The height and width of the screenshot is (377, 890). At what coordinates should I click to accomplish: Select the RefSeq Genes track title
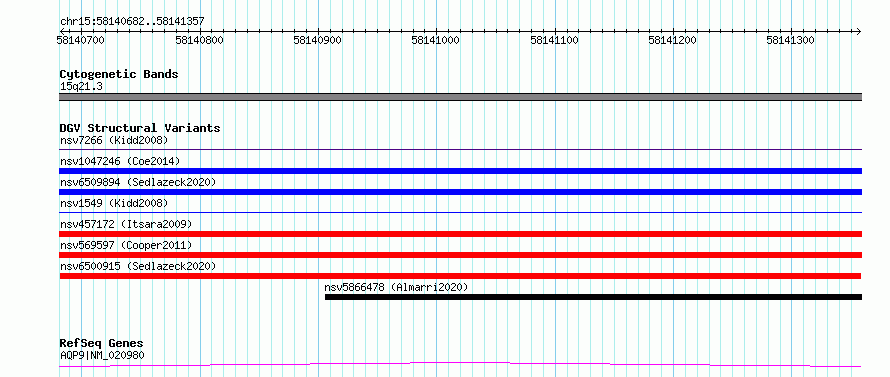pyautogui.click(x=102, y=344)
